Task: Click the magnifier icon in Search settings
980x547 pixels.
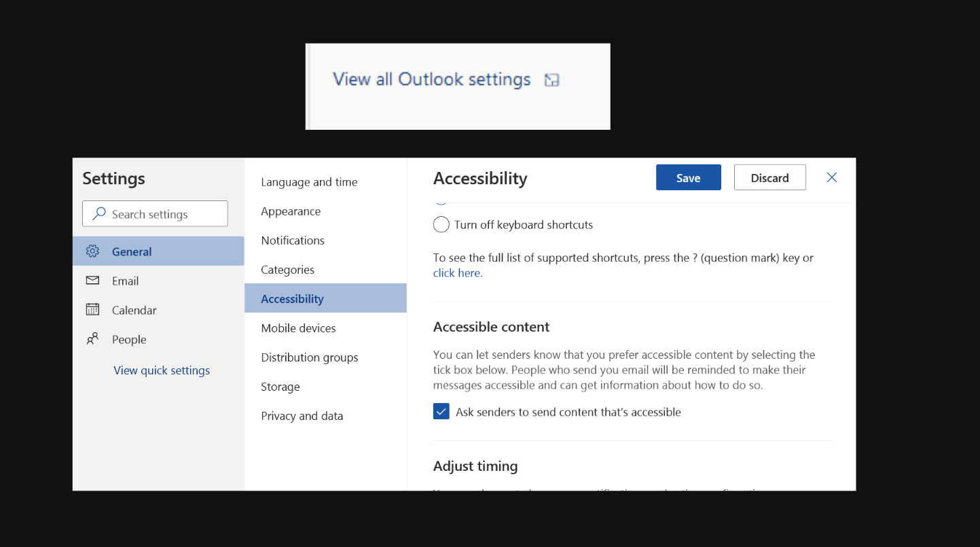Action: point(99,213)
